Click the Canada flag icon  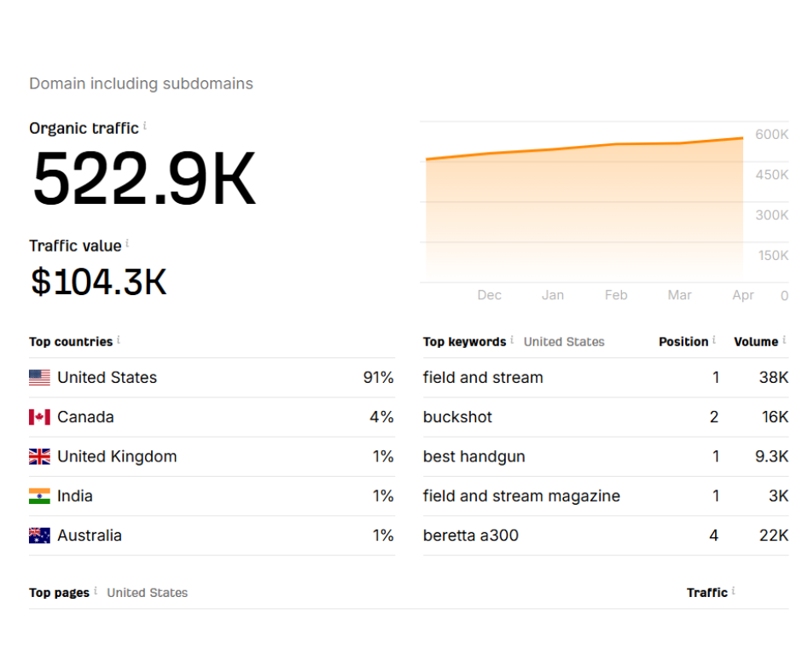(39, 417)
